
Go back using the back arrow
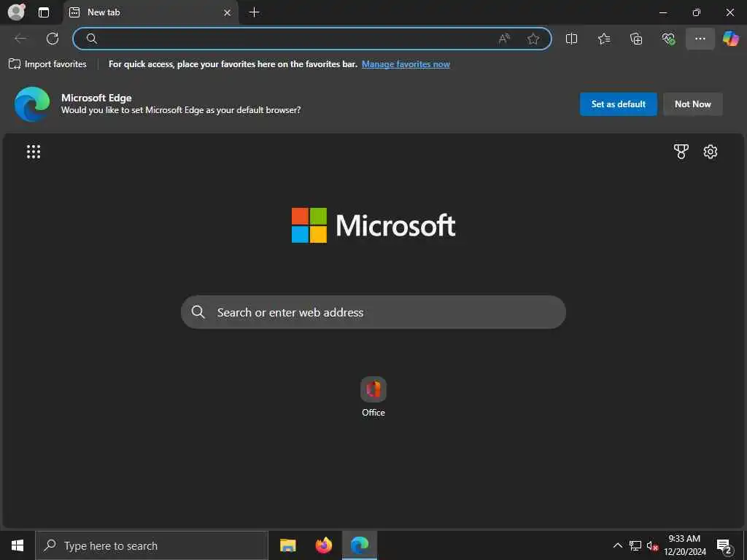click(20, 39)
